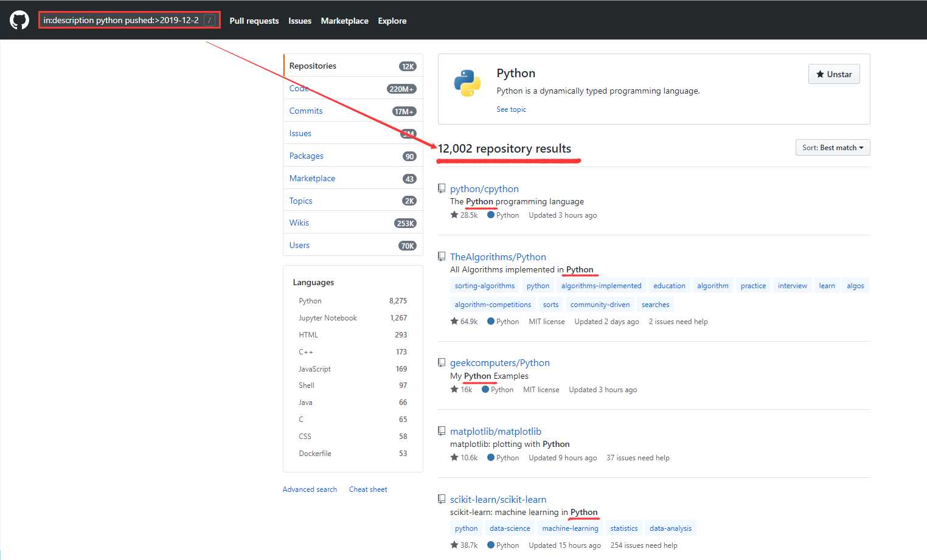This screenshot has width=927, height=560.
Task: Open the matplotlib/matplotlib repository
Action: point(496,431)
